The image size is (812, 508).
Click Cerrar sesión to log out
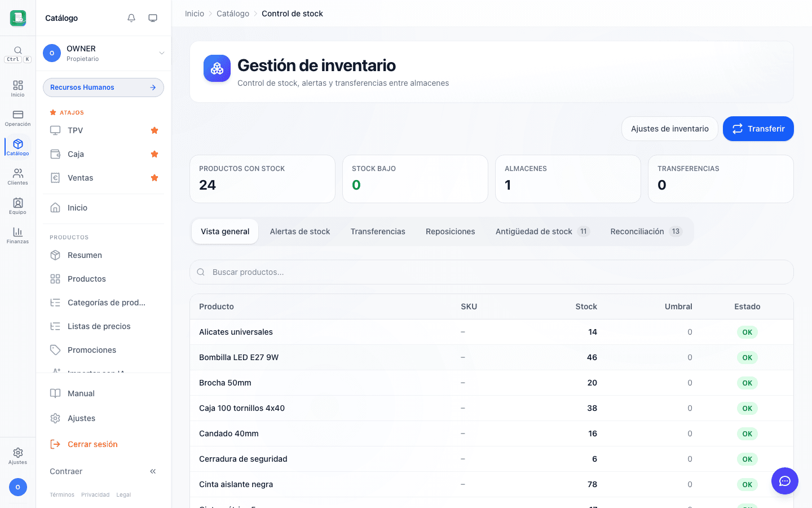tap(103, 444)
